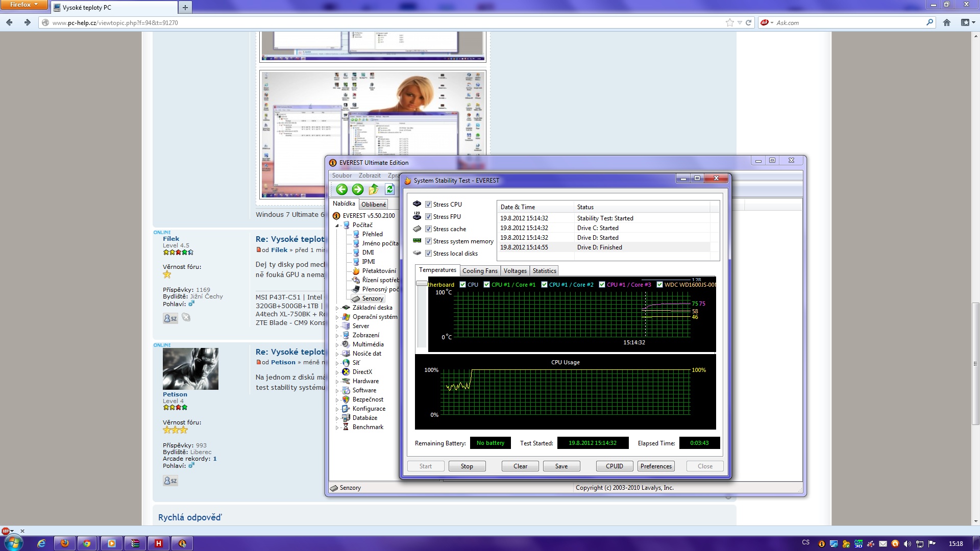Reload the page with the refresh icon
This screenshot has height=551, width=980.
[x=748, y=22]
